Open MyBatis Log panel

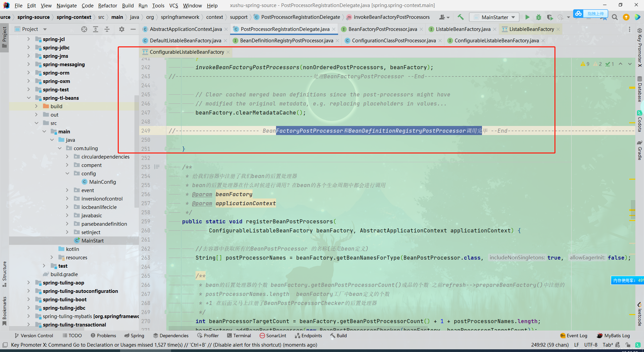click(x=613, y=336)
